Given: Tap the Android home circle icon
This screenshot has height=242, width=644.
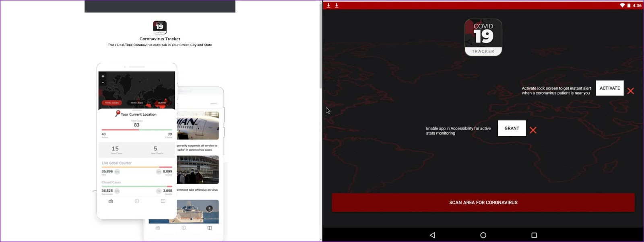Looking at the screenshot, I should tap(483, 235).
